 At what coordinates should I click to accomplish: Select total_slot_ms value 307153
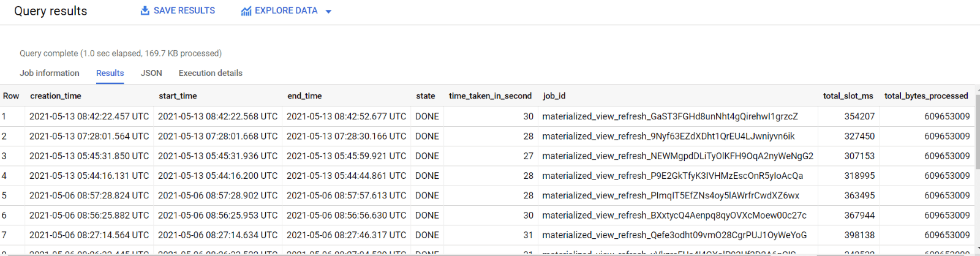[859, 156]
